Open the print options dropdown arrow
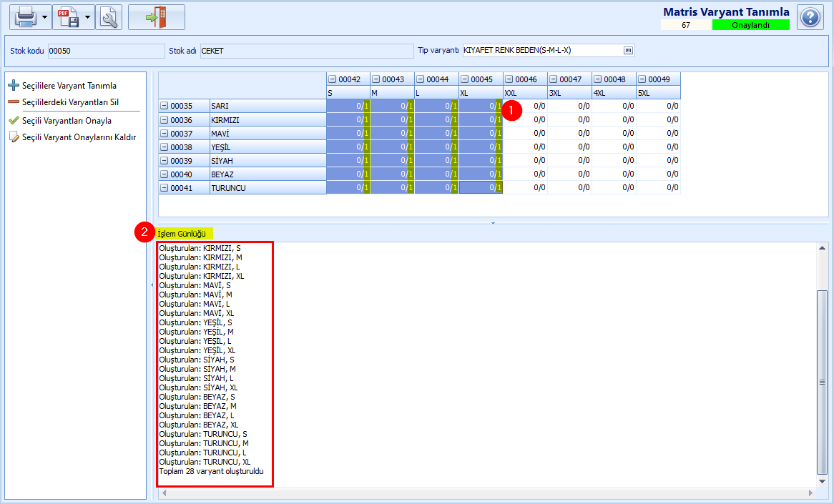 point(44,18)
